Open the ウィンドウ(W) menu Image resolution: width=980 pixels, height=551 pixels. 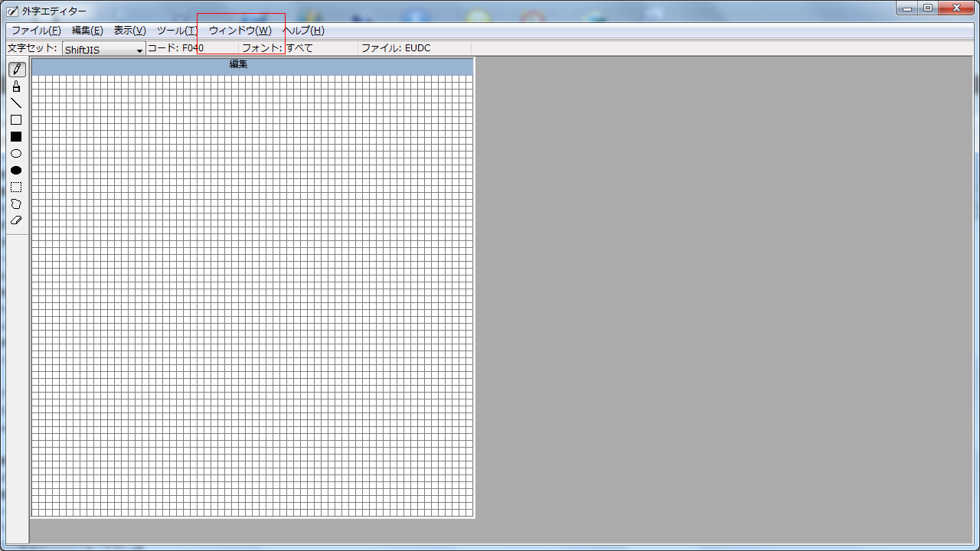click(240, 31)
